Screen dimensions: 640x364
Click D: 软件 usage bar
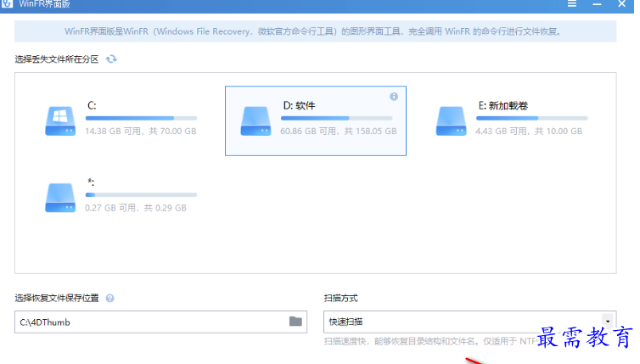pos(337,118)
